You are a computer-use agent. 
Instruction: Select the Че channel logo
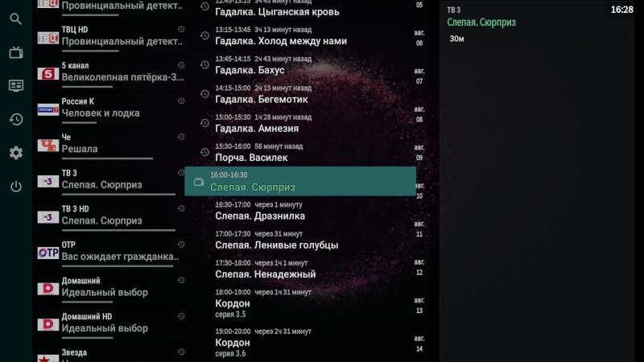48,146
